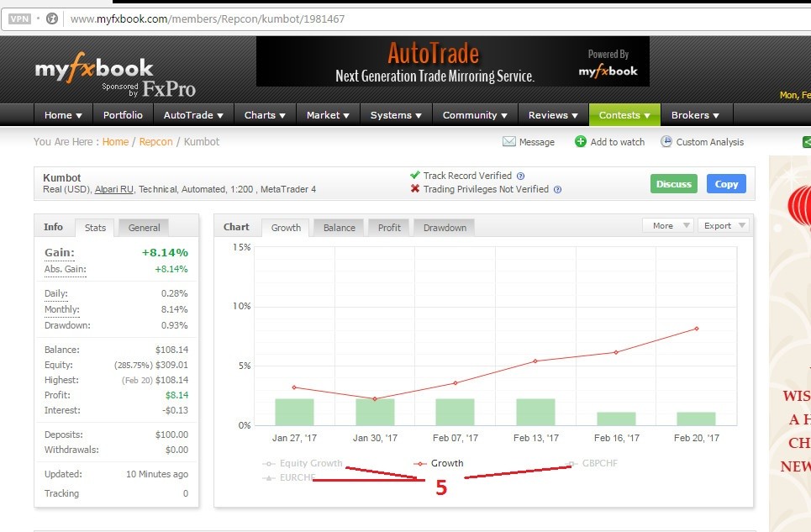Image resolution: width=811 pixels, height=532 pixels.
Task: Toggle GBPCHF series in chart legend
Action: click(x=592, y=463)
